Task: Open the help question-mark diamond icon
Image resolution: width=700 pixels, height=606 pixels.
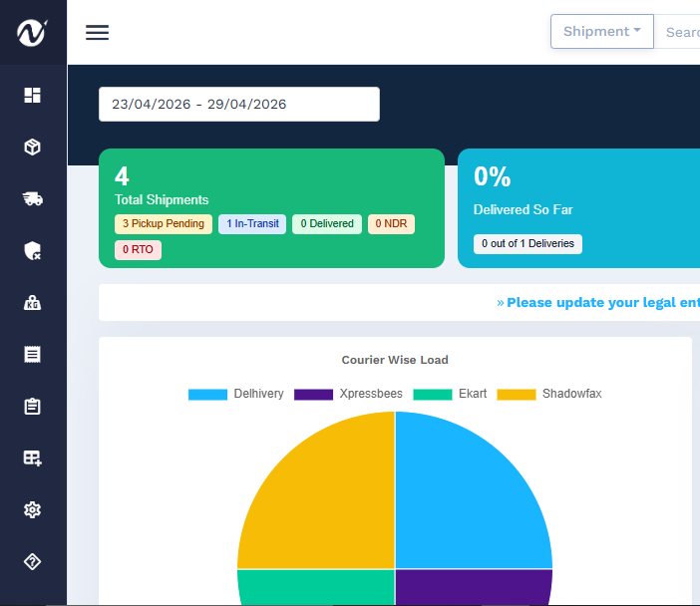Action: pyautogui.click(x=32, y=561)
